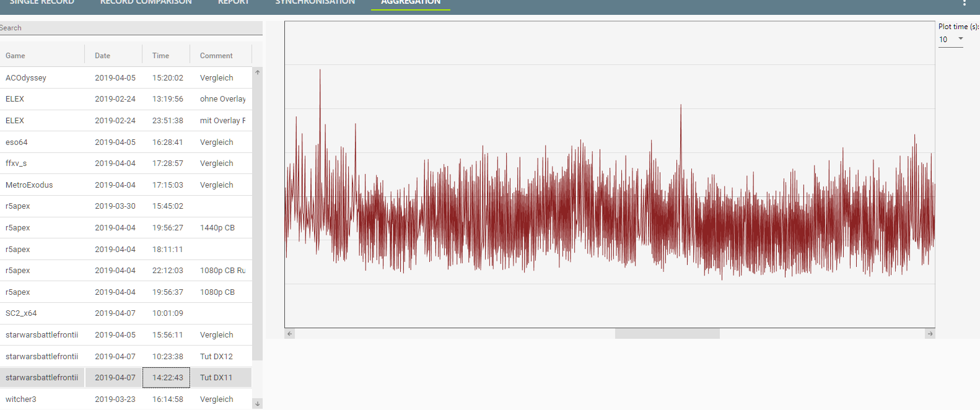
Task: Select the ELEX record 'ohne Overlay'
Action: [x=126, y=99]
